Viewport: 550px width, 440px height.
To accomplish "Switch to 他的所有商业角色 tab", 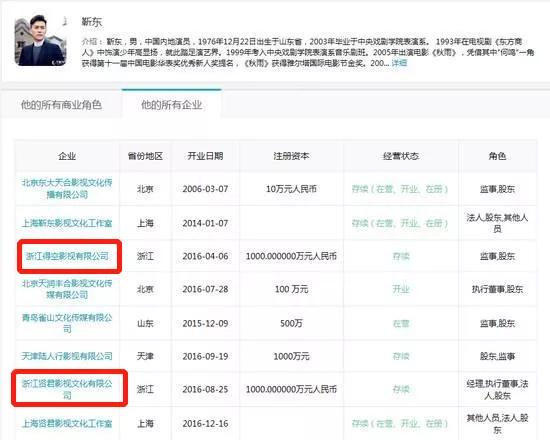I will (61, 105).
